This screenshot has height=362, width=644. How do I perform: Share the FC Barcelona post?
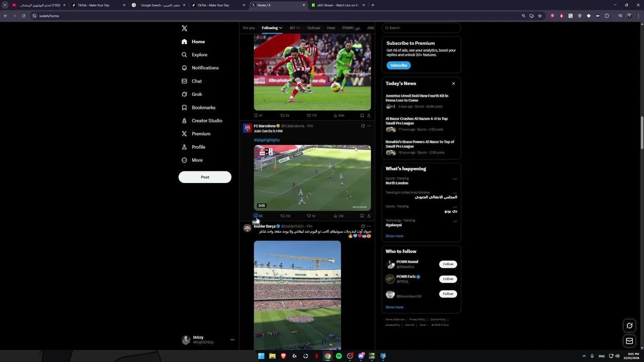click(369, 216)
